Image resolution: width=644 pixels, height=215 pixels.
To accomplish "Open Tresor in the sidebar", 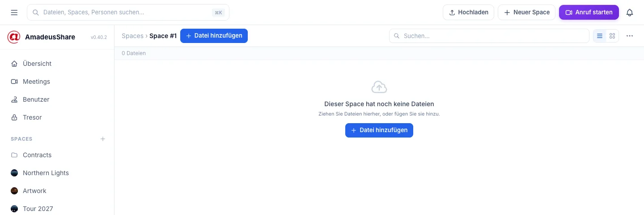I will coord(57,117).
